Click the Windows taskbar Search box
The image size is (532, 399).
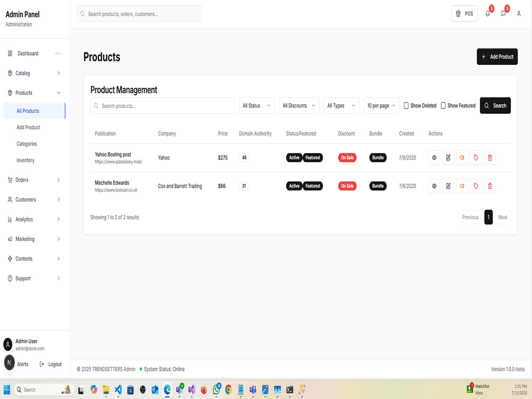point(44,389)
